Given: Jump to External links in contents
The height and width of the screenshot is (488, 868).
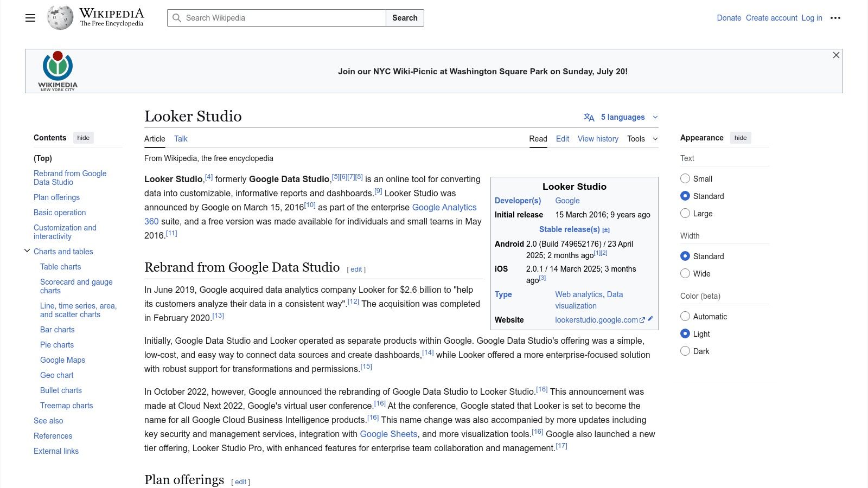Looking at the screenshot, I should pos(56,451).
